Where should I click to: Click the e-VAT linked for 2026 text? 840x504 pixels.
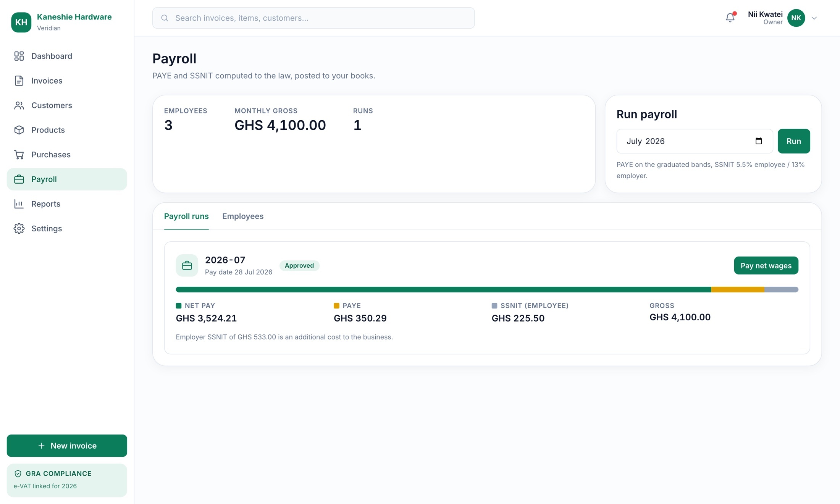45,486
